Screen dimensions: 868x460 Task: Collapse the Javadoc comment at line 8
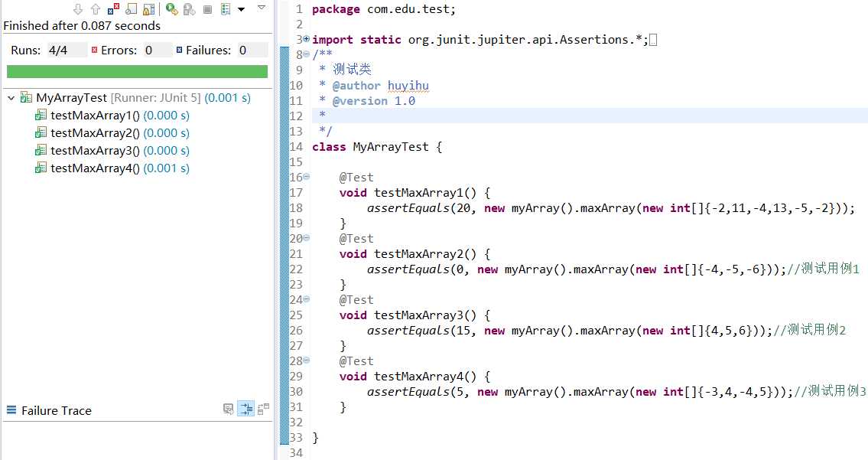pyautogui.click(x=306, y=54)
